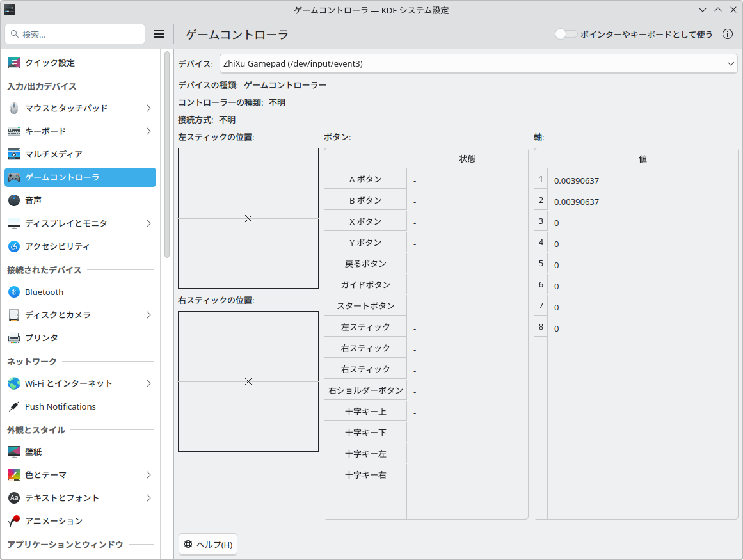
Task: Click the Bluetooth icon
Action: [x=14, y=292]
